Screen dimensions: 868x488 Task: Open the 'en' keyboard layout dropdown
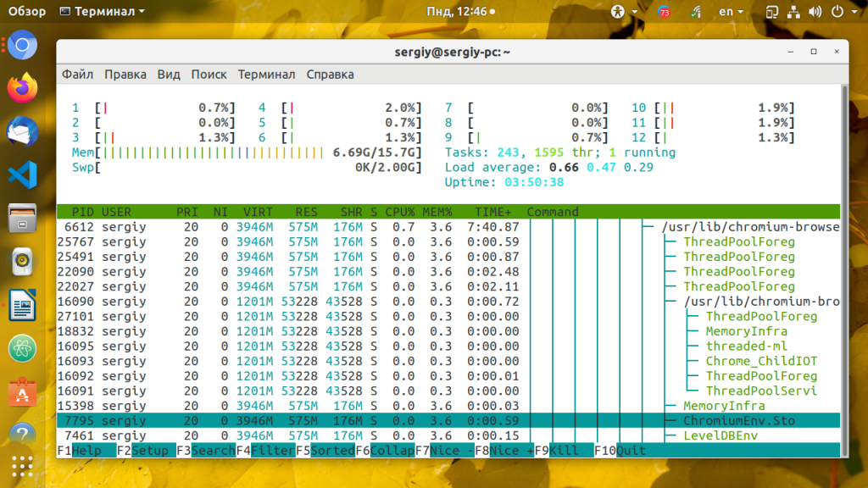(x=731, y=12)
